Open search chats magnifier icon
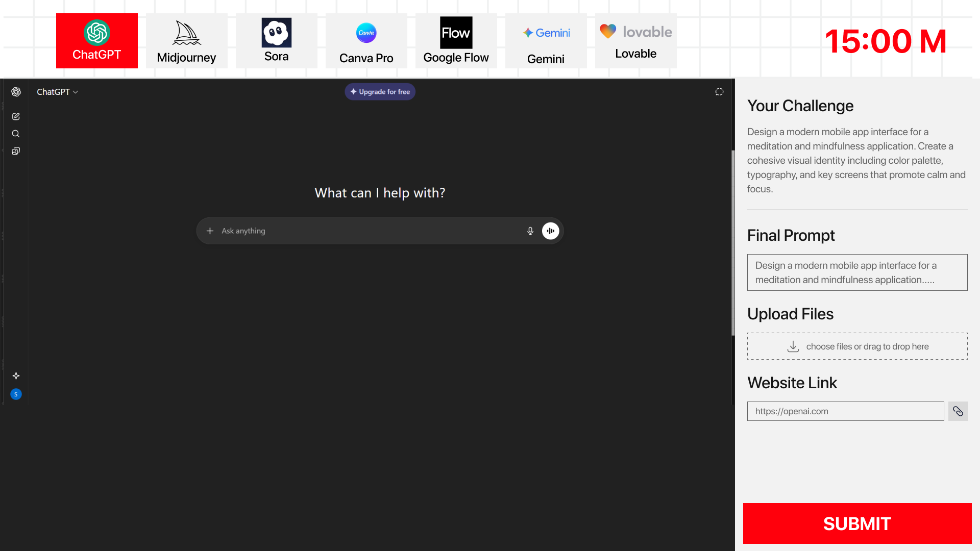The width and height of the screenshot is (980, 551). click(x=16, y=134)
